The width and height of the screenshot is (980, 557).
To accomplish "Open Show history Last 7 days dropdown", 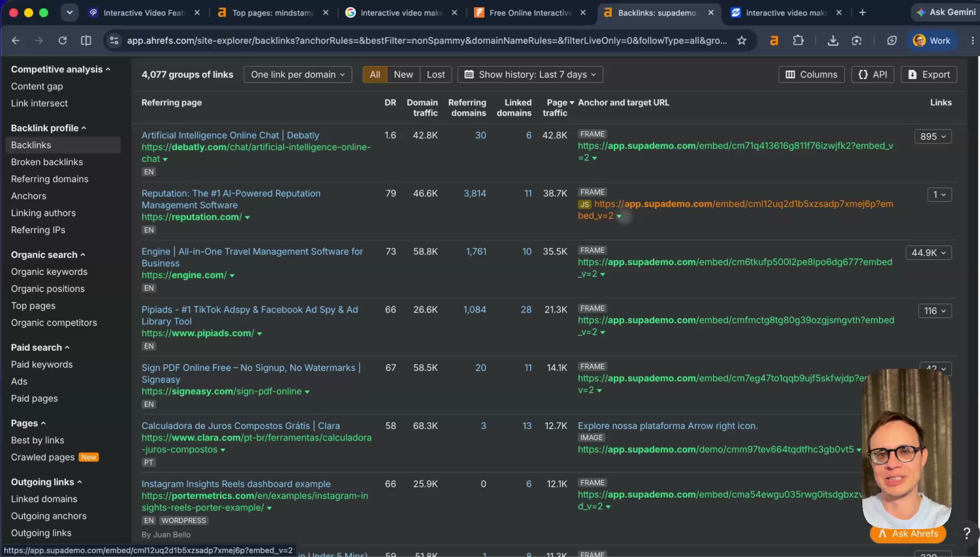I will [530, 74].
